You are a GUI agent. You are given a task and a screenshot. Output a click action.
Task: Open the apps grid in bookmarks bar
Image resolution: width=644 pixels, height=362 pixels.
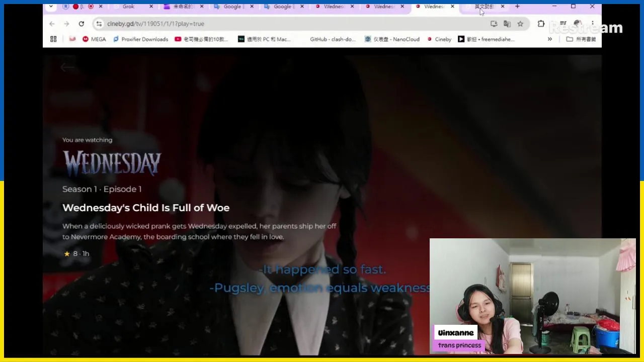(53, 39)
